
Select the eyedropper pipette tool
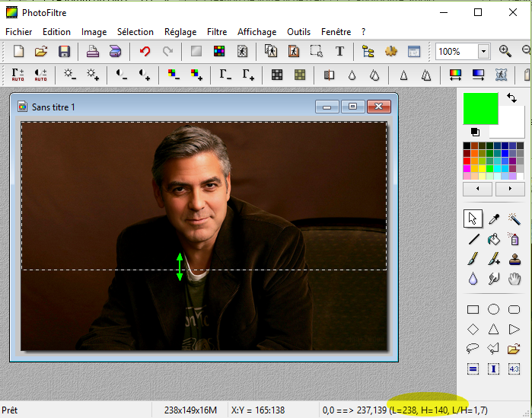tap(494, 219)
